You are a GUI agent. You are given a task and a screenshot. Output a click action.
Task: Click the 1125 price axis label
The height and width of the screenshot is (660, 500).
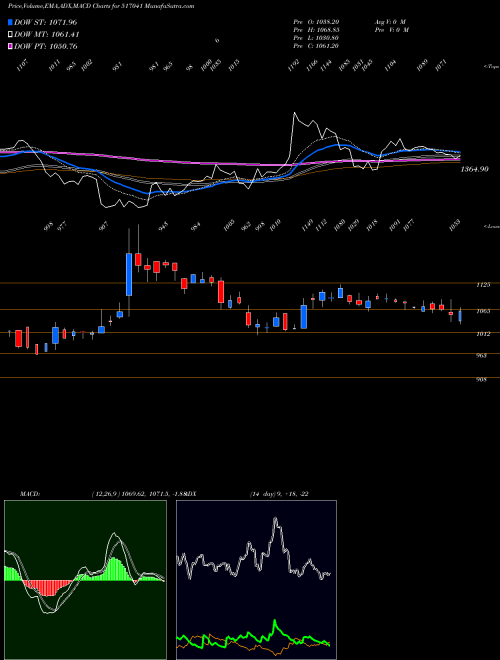[x=483, y=285]
